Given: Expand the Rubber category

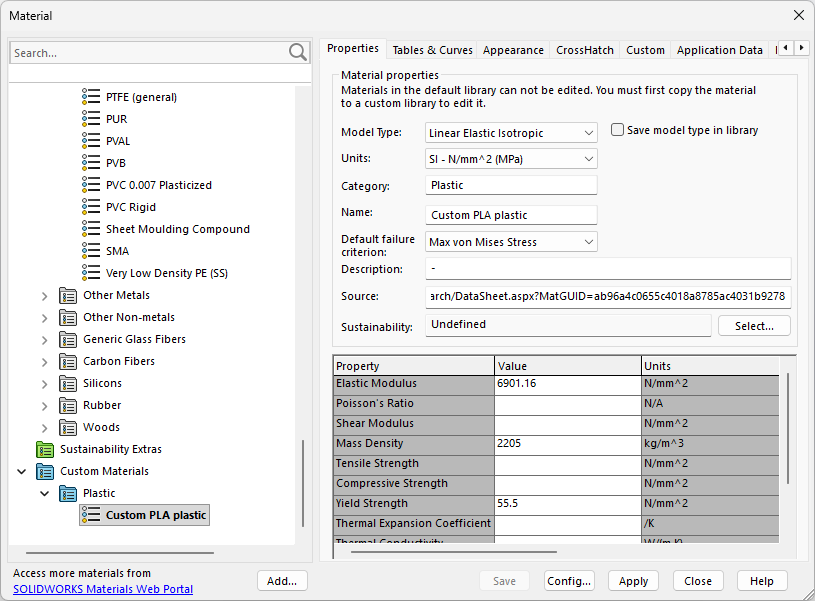Looking at the screenshot, I should [45, 406].
